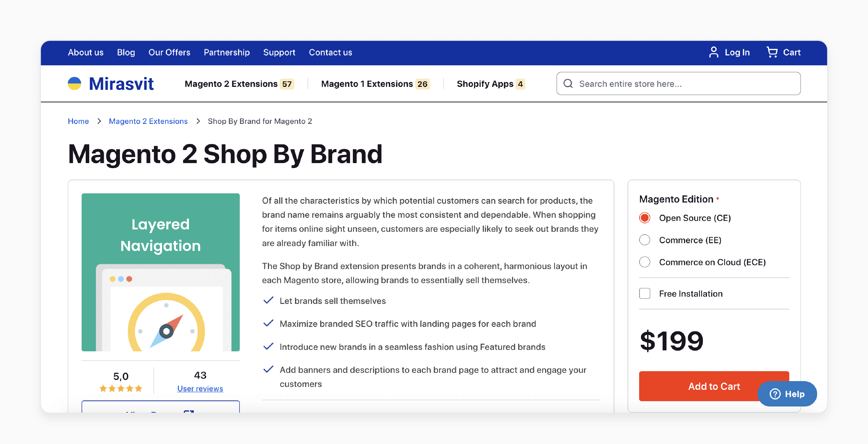Click the 26 extensions count badge

422,84
